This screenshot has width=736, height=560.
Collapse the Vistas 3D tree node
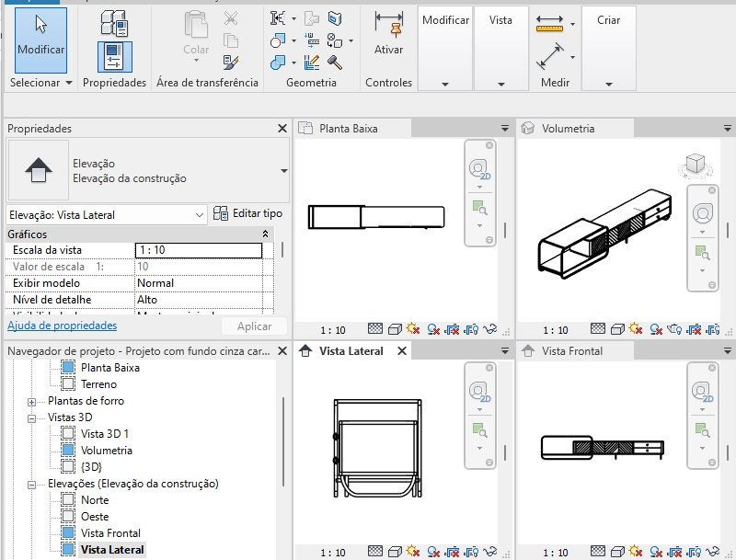[x=31, y=417]
